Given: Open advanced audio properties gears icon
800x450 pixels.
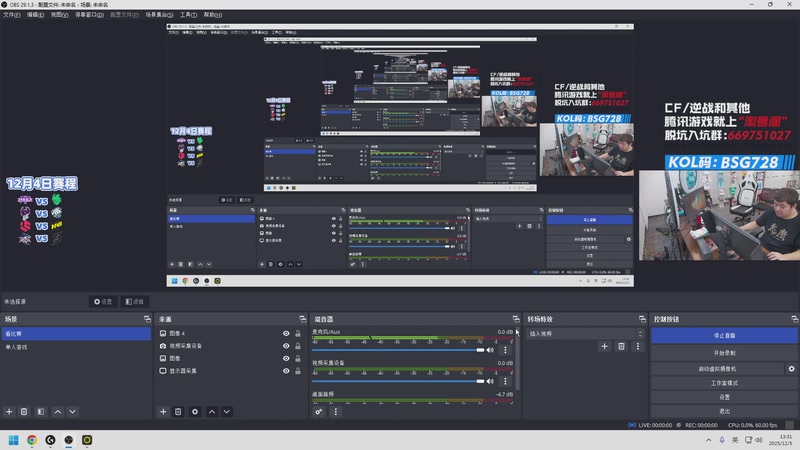Looking at the screenshot, I should 319,411.
